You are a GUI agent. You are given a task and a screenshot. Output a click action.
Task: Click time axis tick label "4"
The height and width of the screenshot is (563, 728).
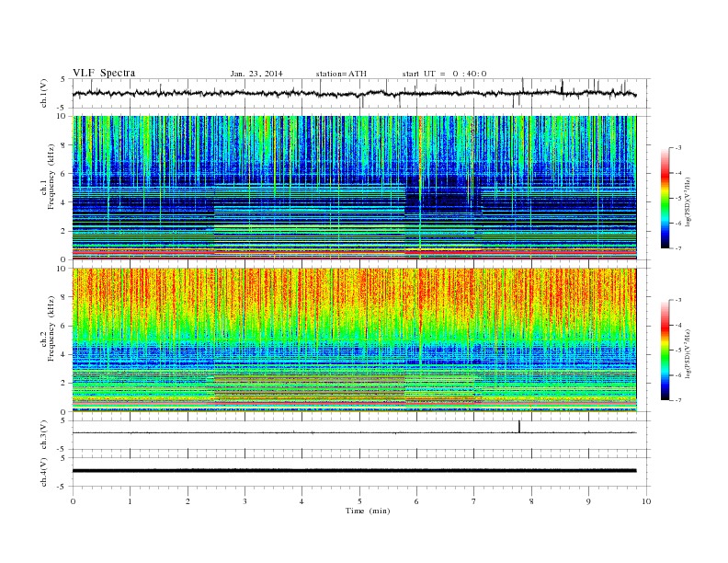click(x=301, y=501)
